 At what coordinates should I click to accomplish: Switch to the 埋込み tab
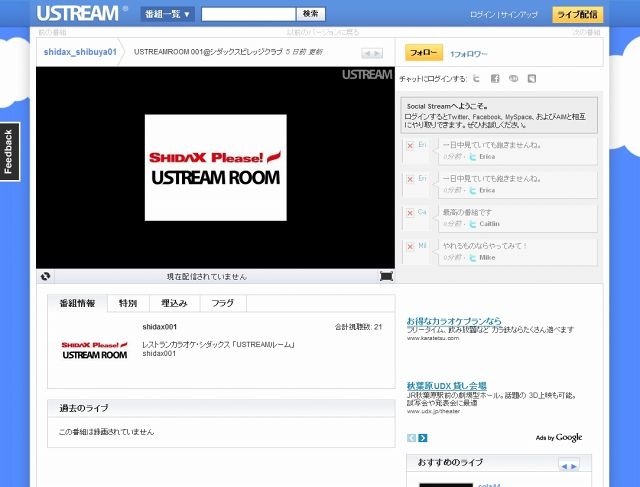pyautogui.click(x=174, y=303)
